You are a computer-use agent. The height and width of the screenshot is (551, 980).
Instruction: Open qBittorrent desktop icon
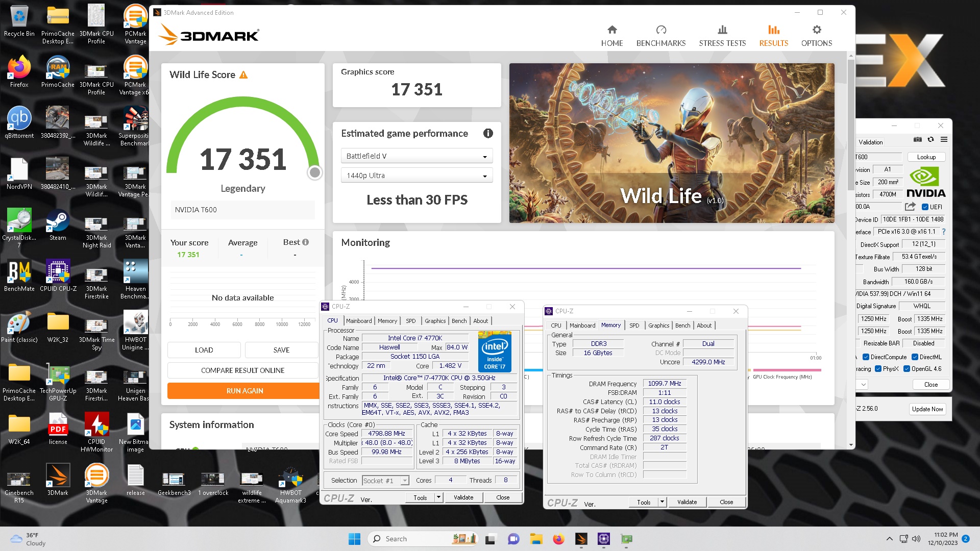pyautogui.click(x=19, y=122)
